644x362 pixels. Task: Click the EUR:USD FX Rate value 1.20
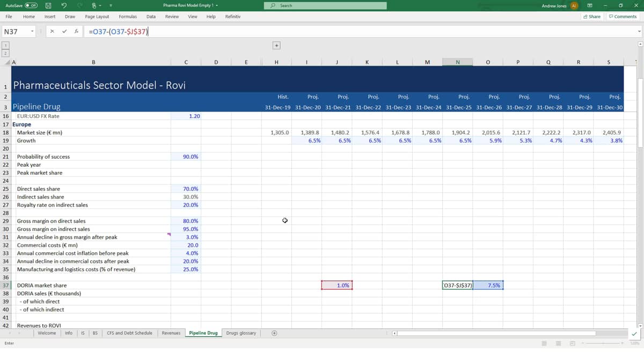pyautogui.click(x=186, y=116)
